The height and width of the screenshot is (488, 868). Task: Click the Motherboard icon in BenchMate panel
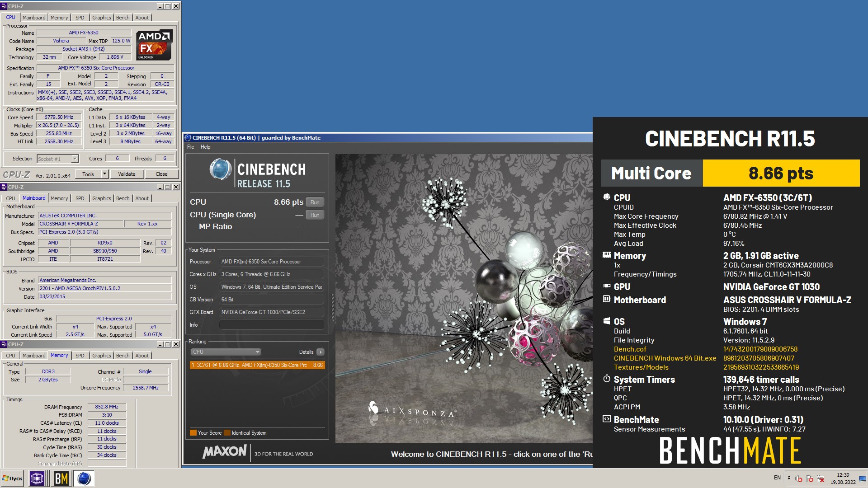point(607,299)
